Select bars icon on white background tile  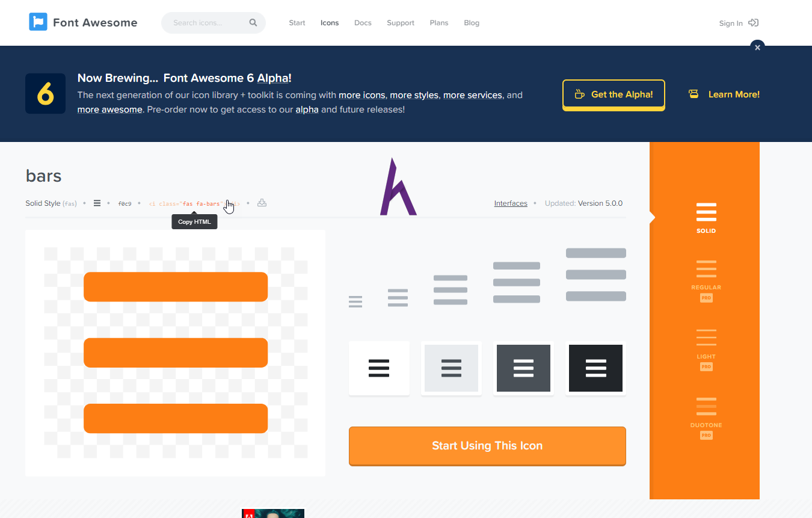[x=379, y=368]
